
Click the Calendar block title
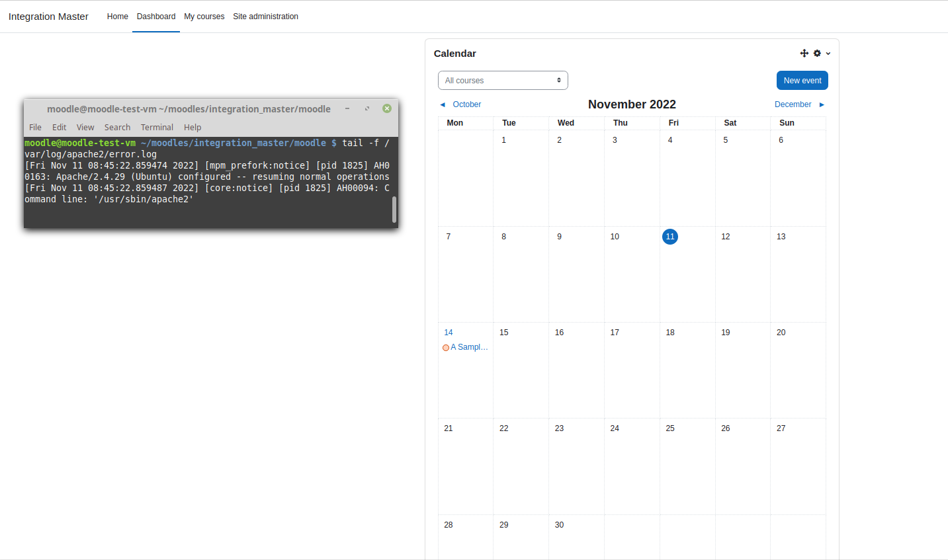[x=455, y=54]
